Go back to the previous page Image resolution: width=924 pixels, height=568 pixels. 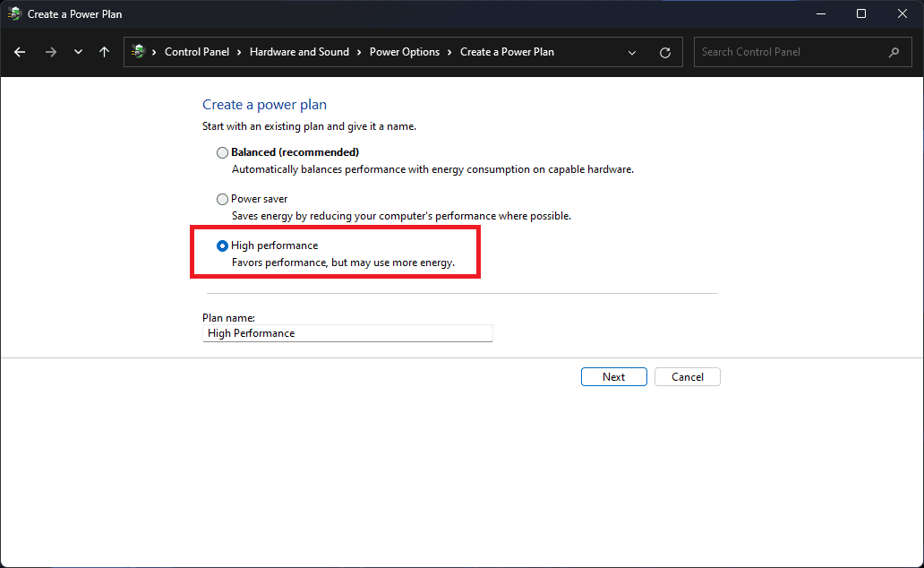(x=20, y=52)
